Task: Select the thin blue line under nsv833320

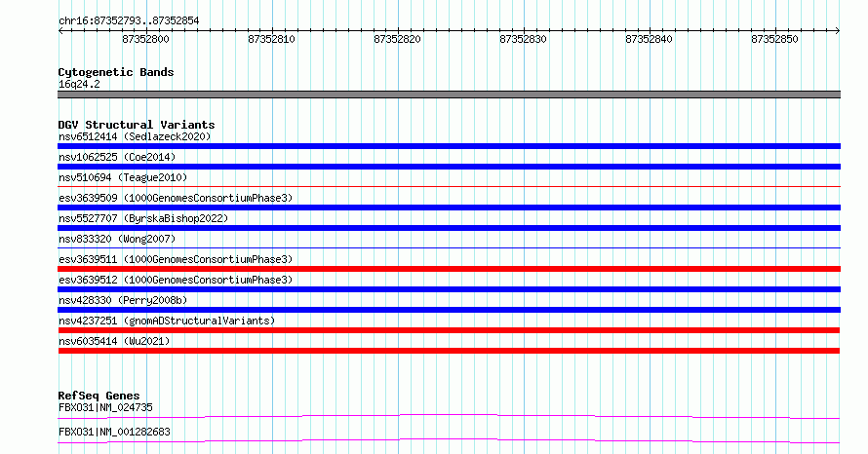Action: [x=449, y=248]
